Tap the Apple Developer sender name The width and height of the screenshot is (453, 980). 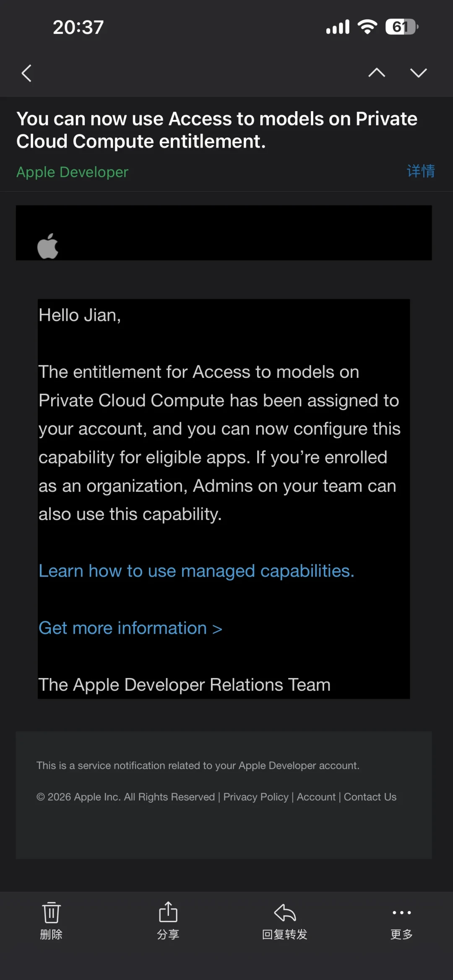tap(72, 172)
